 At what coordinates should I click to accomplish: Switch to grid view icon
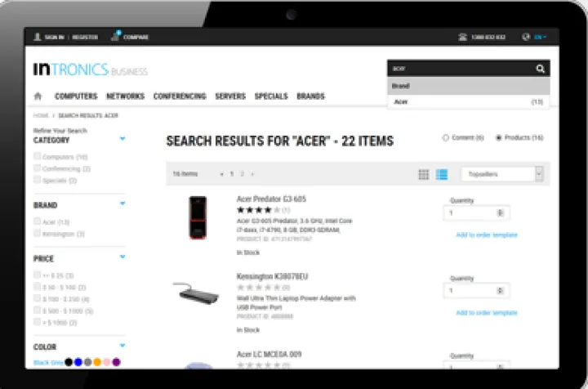423,174
